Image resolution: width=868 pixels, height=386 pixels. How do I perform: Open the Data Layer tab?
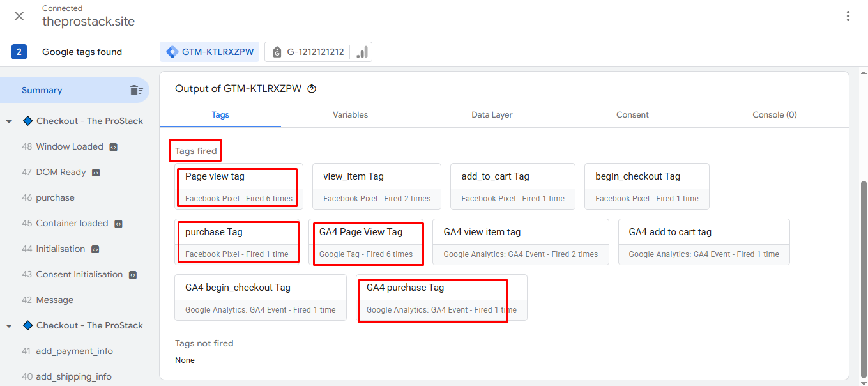tap(492, 115)
